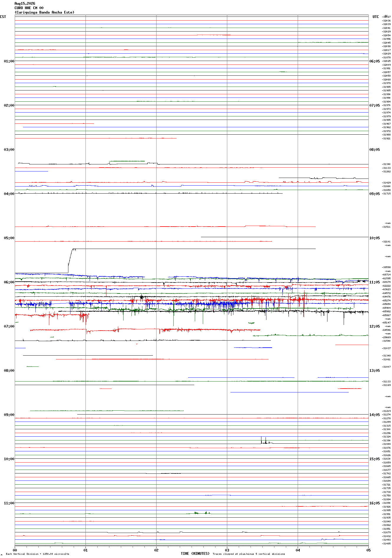The image size is (392, 558).
Task: Select the 07:00 CST time label
Action: (x=9, y=326)
